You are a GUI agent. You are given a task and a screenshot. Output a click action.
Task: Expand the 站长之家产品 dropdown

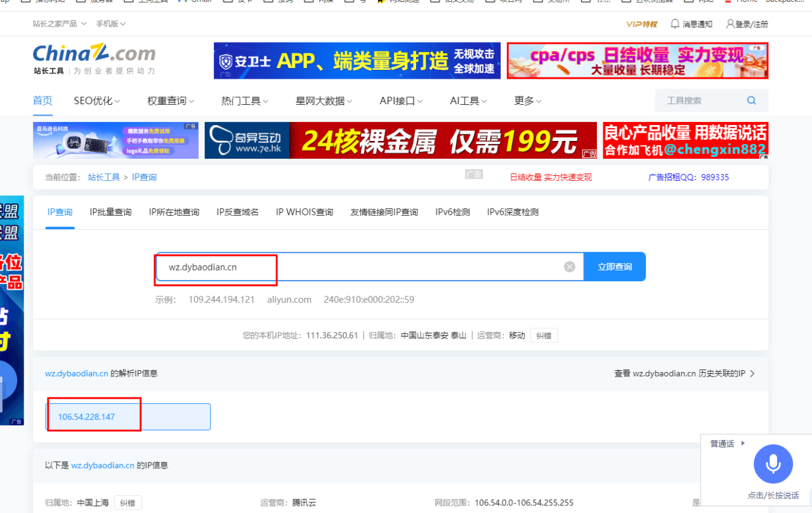(x=60, y=23)
